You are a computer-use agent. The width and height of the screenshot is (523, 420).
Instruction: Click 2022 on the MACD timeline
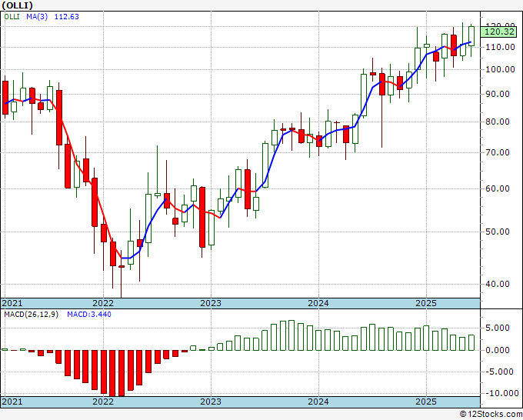103,402
